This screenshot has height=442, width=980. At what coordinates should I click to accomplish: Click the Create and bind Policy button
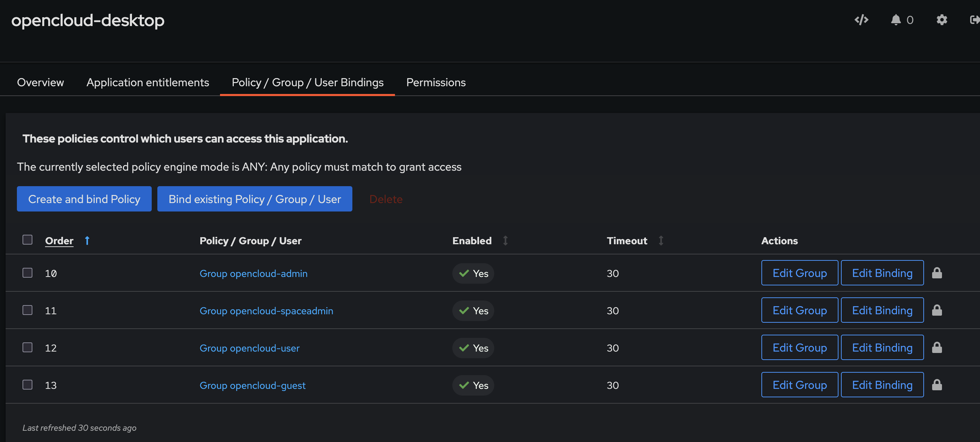point(84,199)
